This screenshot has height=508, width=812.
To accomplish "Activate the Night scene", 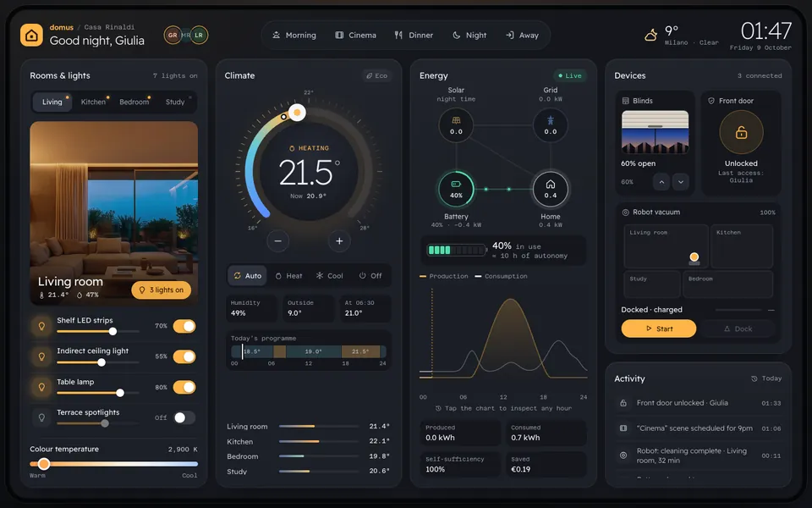I will [x=469, y=36].
